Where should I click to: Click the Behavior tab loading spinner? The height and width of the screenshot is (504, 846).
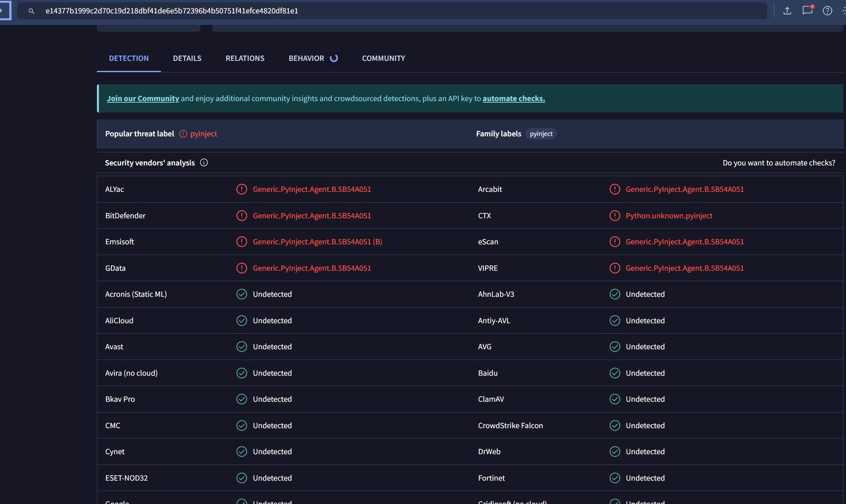pos(334,58)
